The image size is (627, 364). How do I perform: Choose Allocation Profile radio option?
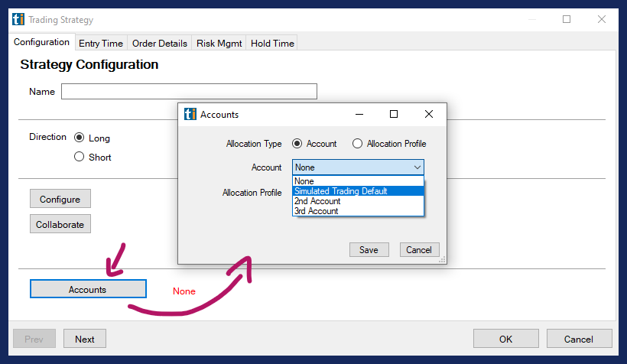coord(357,144)
